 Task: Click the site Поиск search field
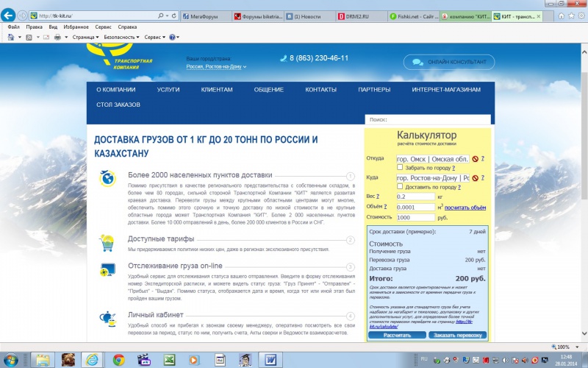click(428, 119)
